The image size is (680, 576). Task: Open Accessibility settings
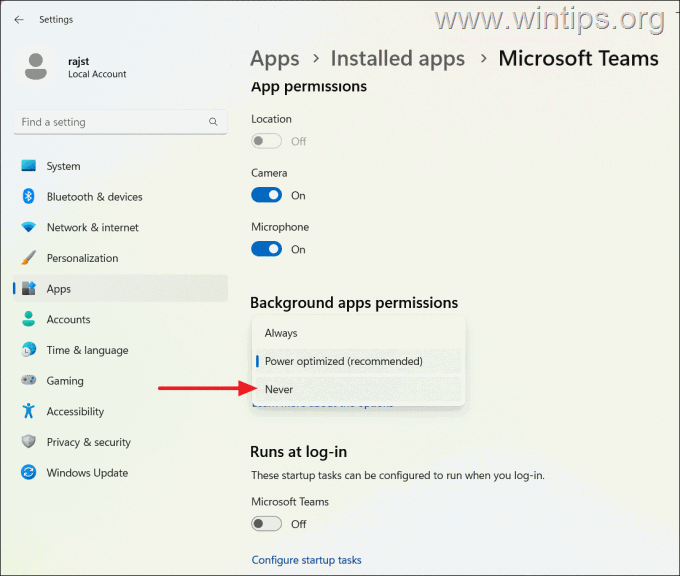point(120,411)
